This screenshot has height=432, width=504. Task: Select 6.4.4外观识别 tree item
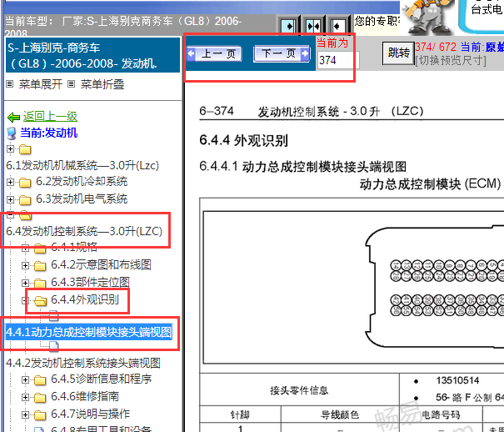pos(85,299)
